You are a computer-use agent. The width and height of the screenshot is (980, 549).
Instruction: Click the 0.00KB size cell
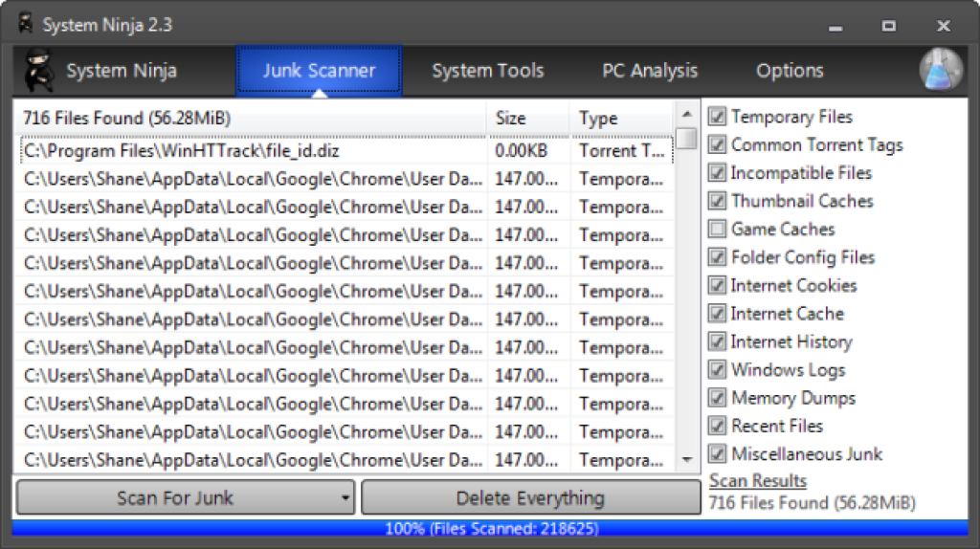(x=522, y=150)
